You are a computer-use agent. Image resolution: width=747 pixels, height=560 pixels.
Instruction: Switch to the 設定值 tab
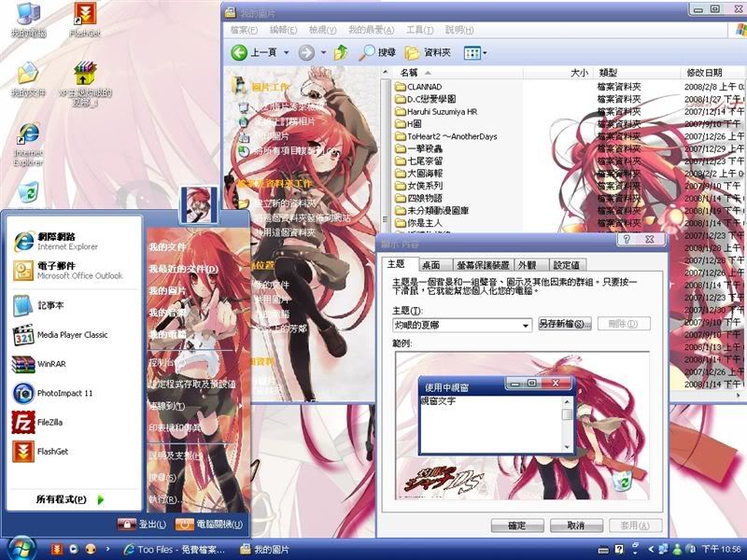pyautogui.click(x=567, y=265)
